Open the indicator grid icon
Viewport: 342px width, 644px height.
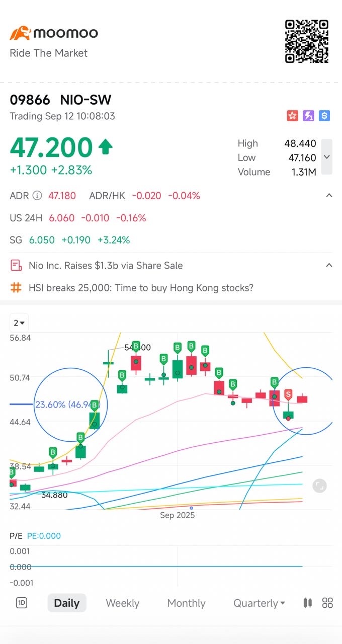(x=327, y=603)
